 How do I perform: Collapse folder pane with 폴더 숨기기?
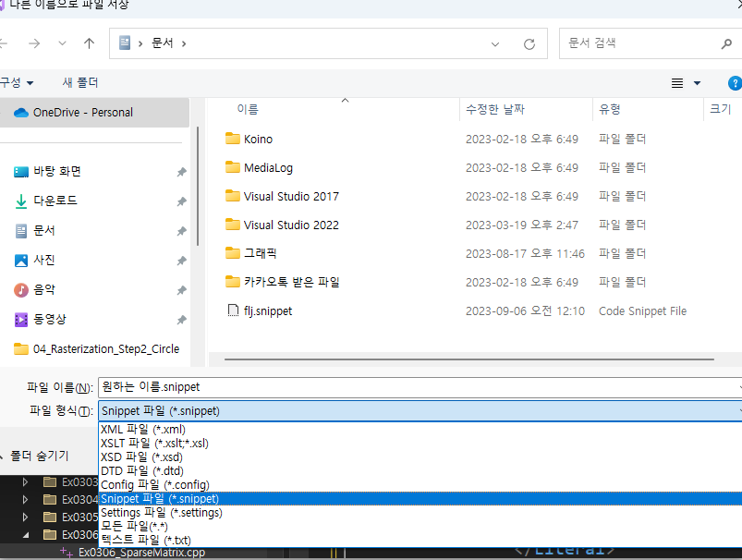(x=34, y=456)
